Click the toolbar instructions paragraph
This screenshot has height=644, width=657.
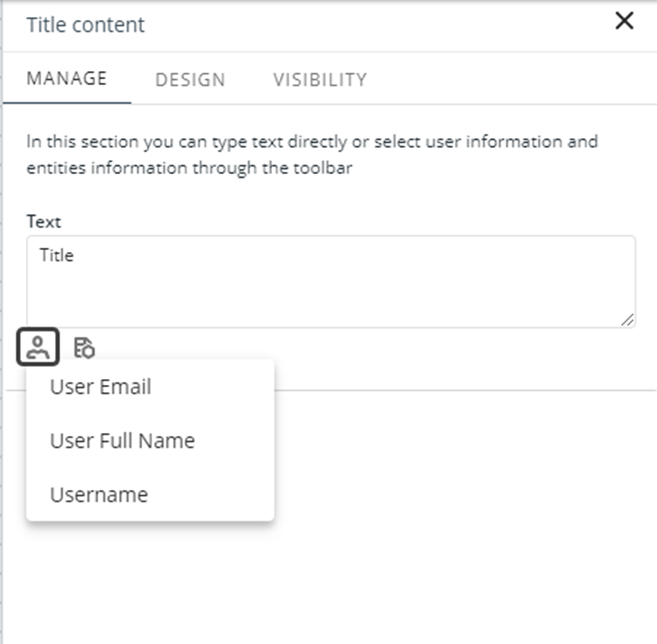pos(312,155)
